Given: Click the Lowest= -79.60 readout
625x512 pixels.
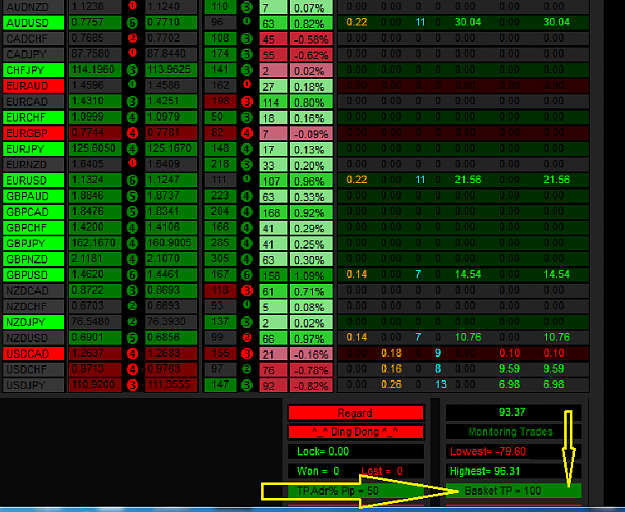Looking at the screenshot, I should pos(488,451).
